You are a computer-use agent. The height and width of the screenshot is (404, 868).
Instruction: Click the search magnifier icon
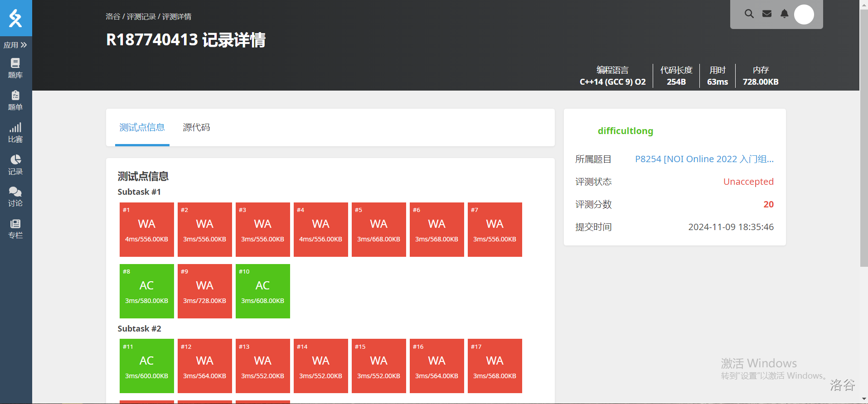tap(749, 14)
